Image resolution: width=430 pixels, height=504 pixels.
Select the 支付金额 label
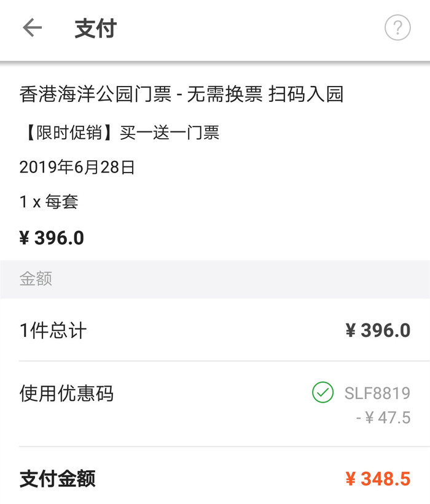pos(58,479)
